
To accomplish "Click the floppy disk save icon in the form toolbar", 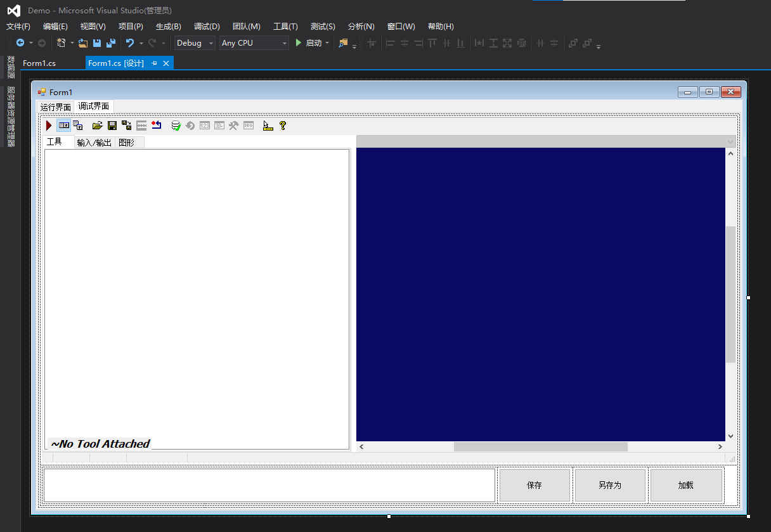I will (x=112, y=126).
